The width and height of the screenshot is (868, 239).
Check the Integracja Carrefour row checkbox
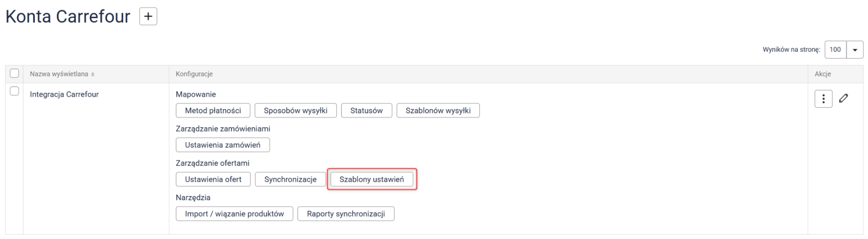click(14, 91)
